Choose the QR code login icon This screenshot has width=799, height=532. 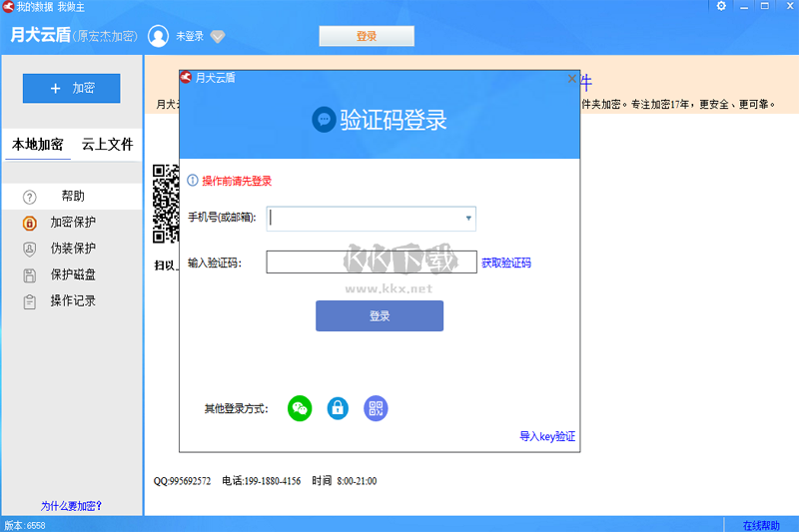pyautogui.click(x=376, y=408)
